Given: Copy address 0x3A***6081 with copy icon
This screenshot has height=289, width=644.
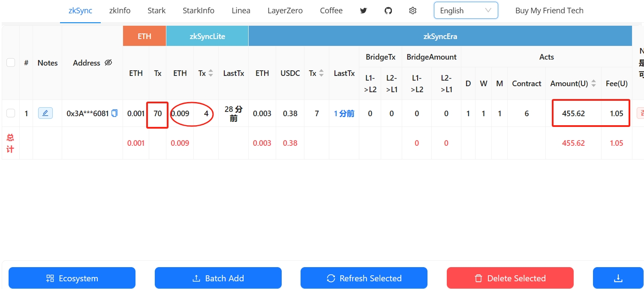Looking at the screenshot, I should click(x=114, y=113).
